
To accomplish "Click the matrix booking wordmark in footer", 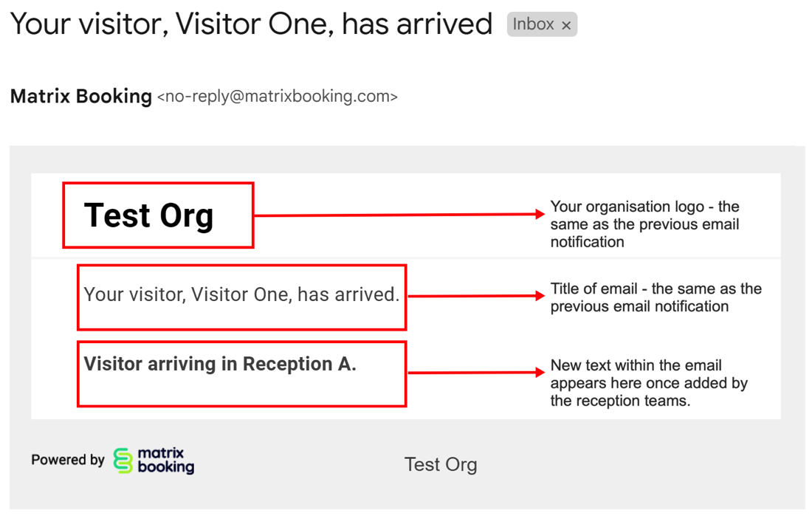I will (165, 460).
